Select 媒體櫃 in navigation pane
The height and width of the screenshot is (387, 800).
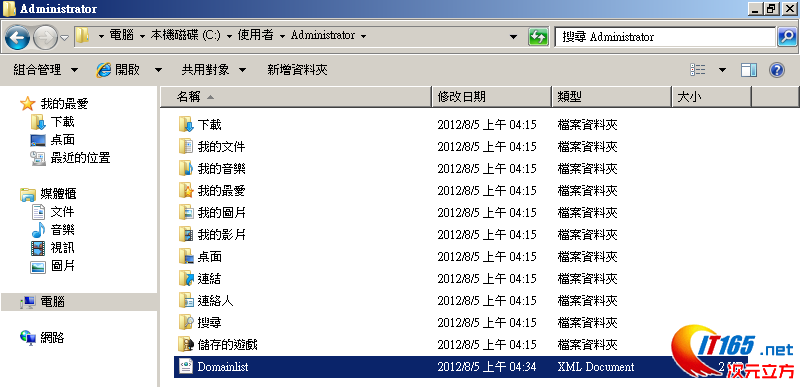pyautogui.click(x=48, y=194)
